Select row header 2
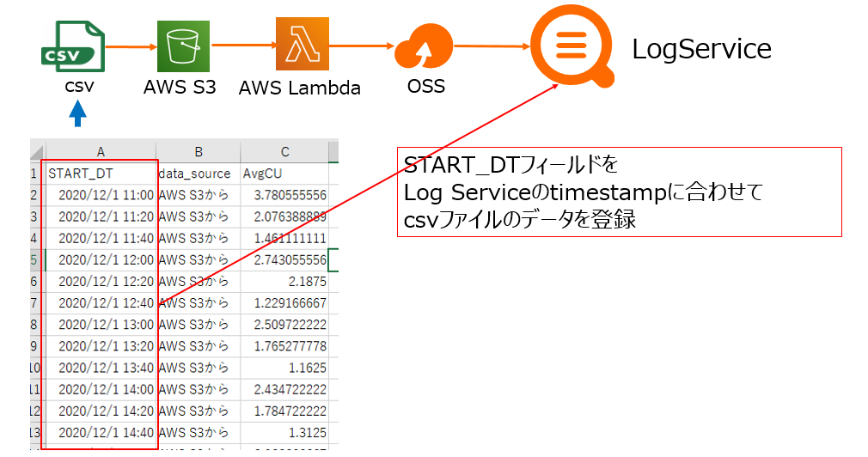The width and height of the screenshot is (868, 457). pos(37,195)
